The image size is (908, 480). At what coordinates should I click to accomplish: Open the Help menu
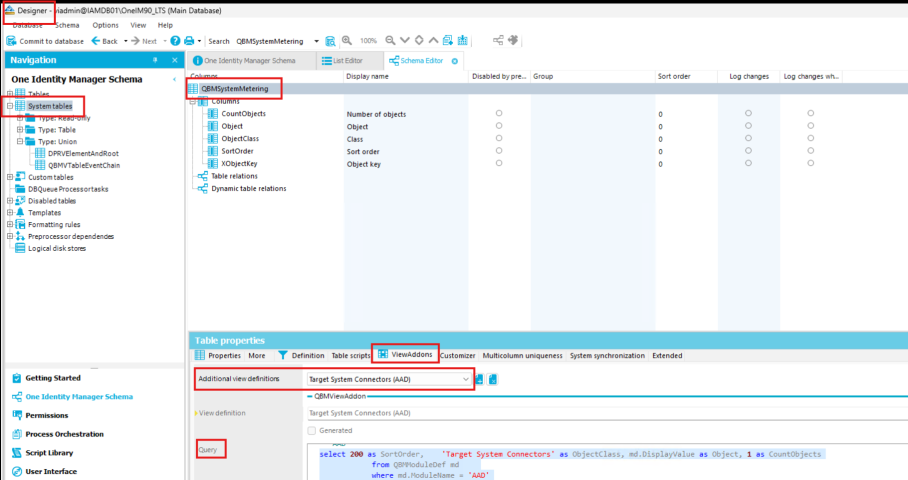tap(165, 25)
